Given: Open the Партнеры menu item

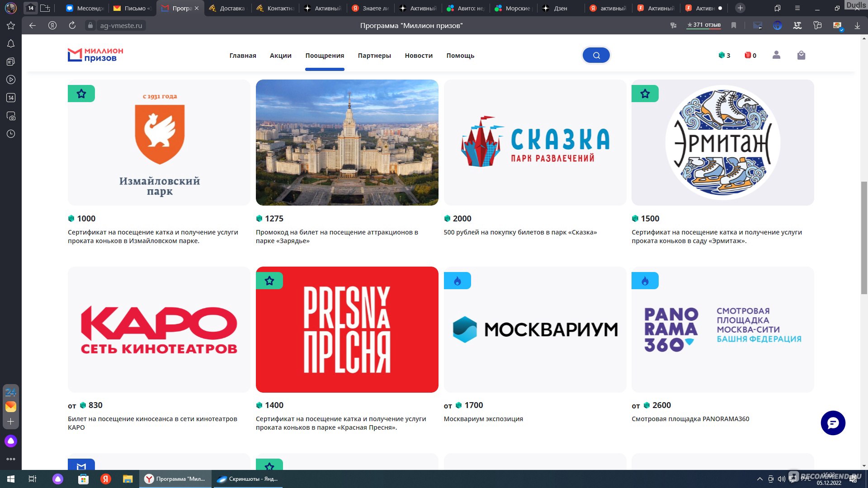Looking at the screenshot, I should (374, 56).
